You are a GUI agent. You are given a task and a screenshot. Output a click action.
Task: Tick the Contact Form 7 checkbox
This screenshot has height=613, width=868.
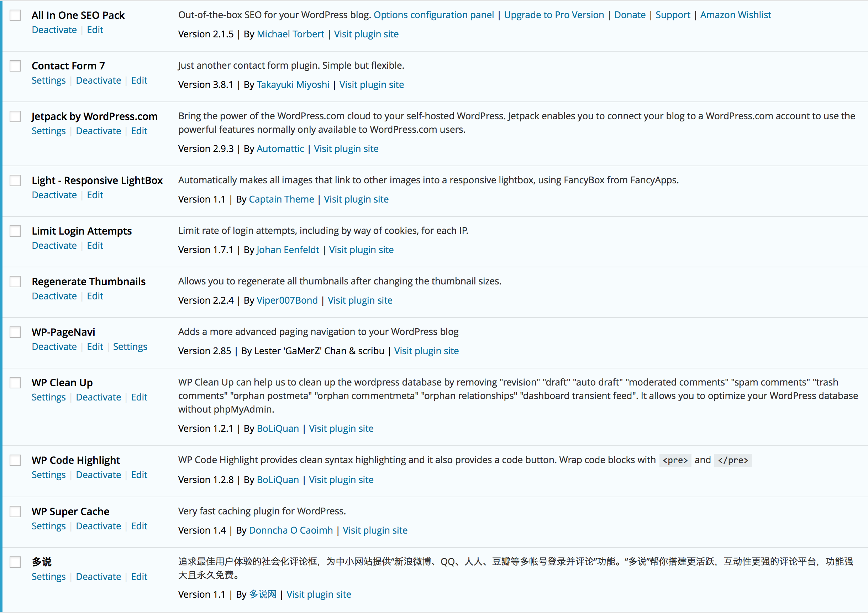[x=15, y=66]
